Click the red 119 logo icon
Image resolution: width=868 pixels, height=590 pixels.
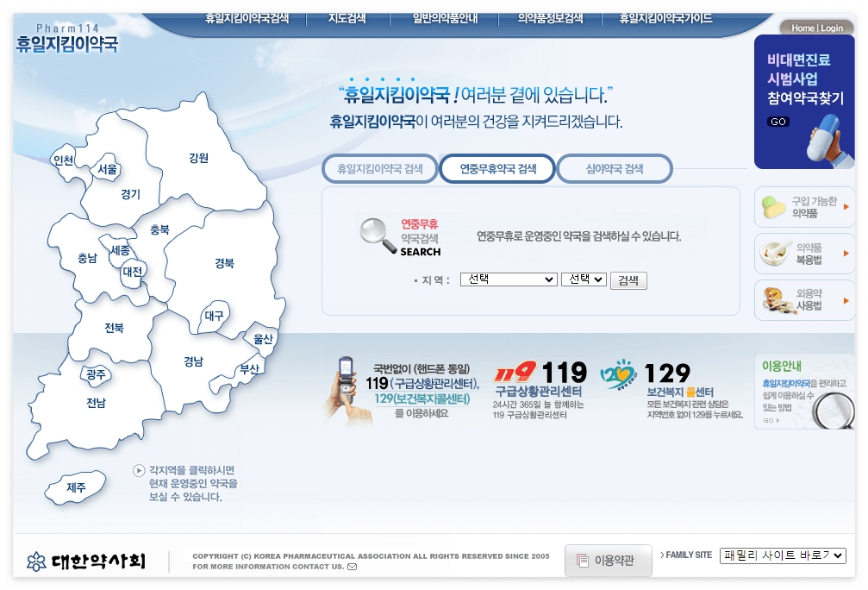[x=515, y=372]
